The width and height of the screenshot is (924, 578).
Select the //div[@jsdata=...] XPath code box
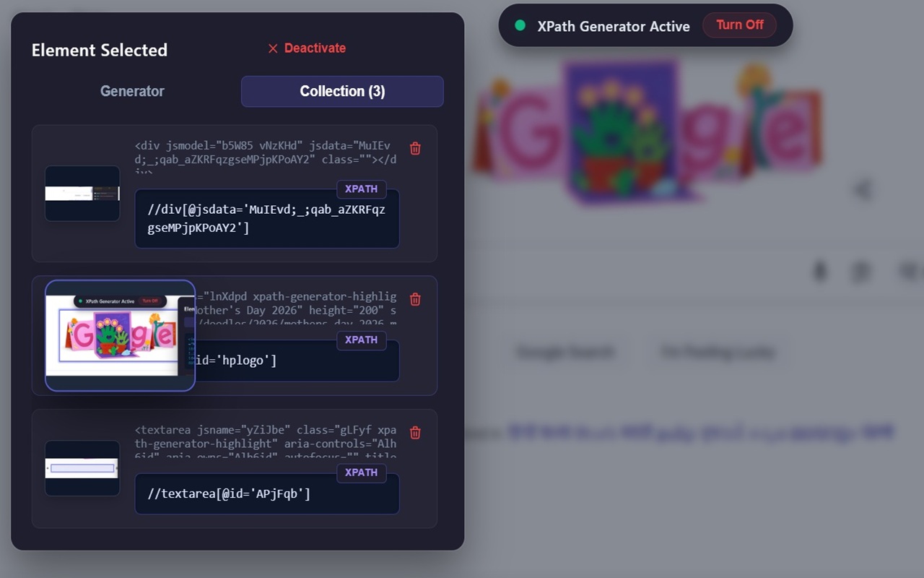(267, 218)
